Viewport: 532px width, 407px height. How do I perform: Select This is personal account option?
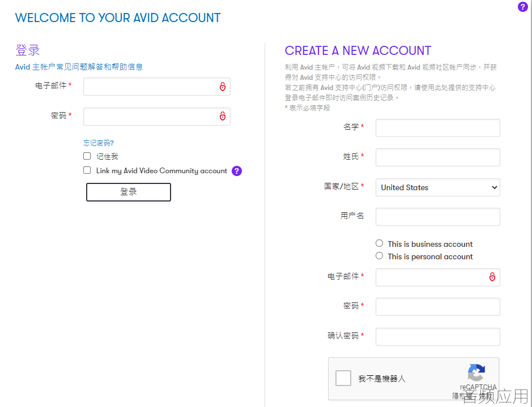click(380, 256)
